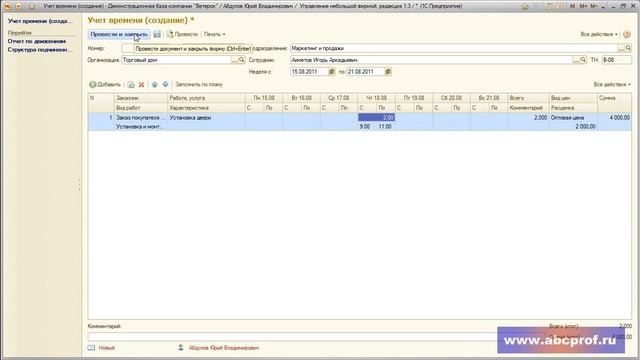The width and height of the screenshot is (640, 360).
Task: Click the Сумма column header
Action: [x=614, y=98]
